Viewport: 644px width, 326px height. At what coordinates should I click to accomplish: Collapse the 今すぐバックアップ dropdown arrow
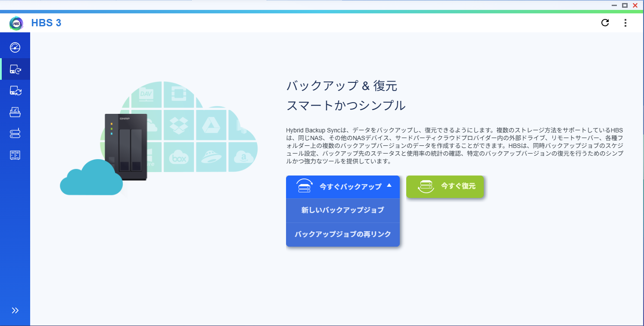(389, 185)
